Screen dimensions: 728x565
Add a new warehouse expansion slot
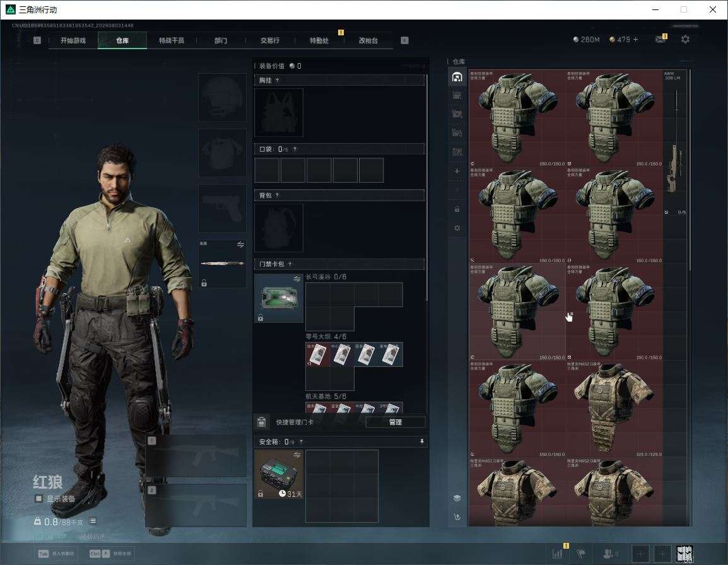coord(457,172)
